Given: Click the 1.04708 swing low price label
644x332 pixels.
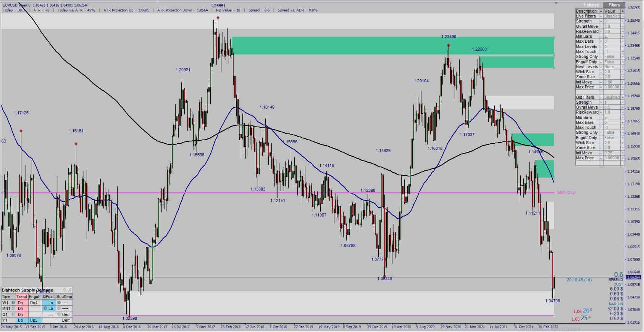Looking at the screenshot, I should tap(553, 301).
